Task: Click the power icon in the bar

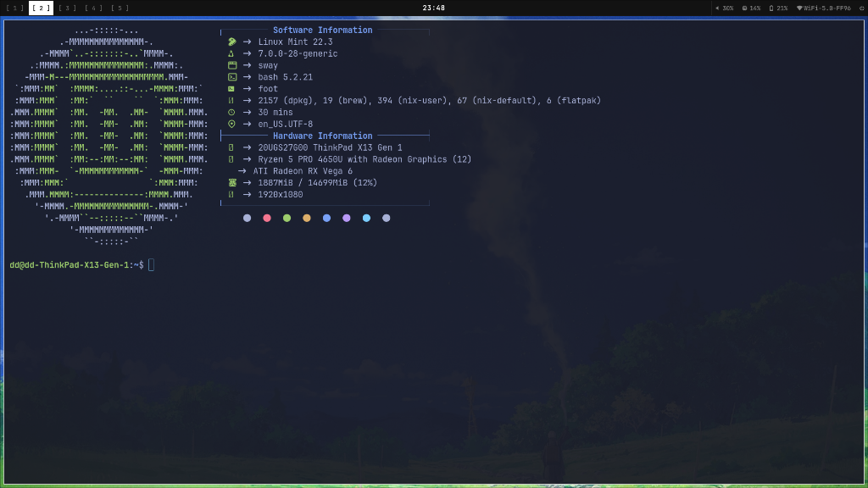Action: (862, 8)
